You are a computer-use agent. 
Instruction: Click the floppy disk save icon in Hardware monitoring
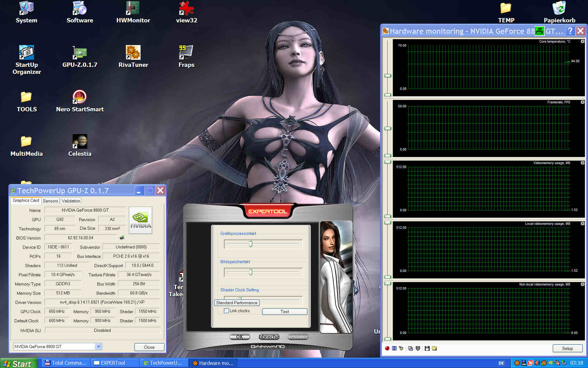(427, 348)
